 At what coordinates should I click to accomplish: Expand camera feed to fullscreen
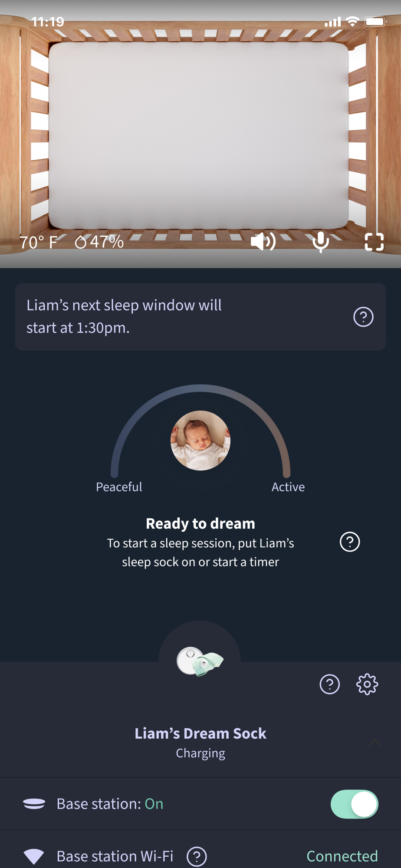[374, 242]
